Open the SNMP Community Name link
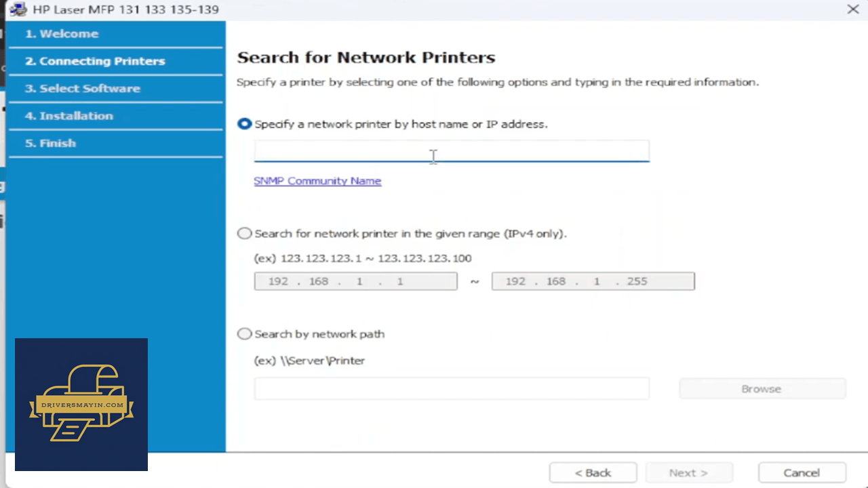 (317, 181)
